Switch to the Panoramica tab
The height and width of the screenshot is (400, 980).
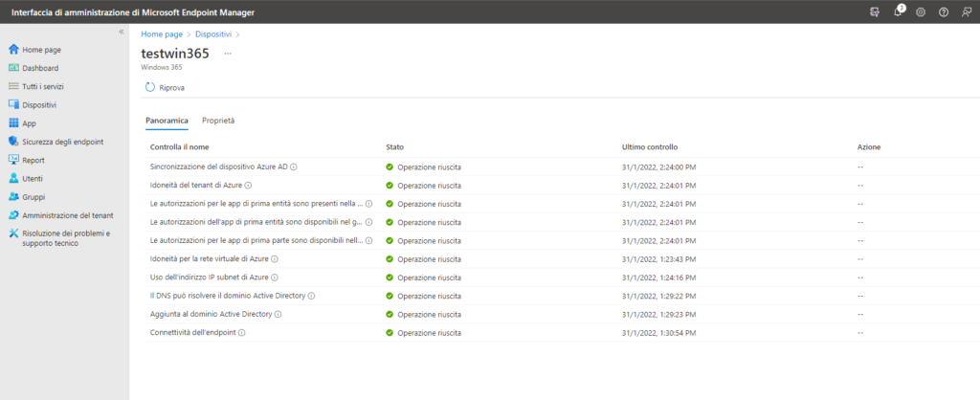167,120
